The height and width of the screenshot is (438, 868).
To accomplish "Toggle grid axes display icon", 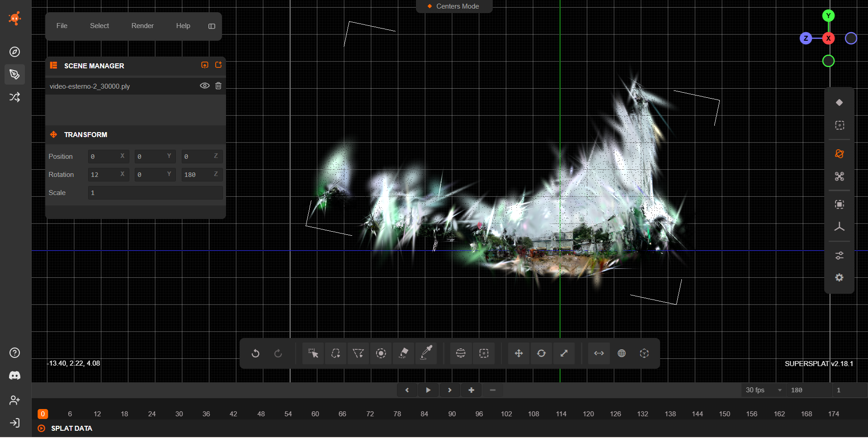I will (x=840, y=227).
